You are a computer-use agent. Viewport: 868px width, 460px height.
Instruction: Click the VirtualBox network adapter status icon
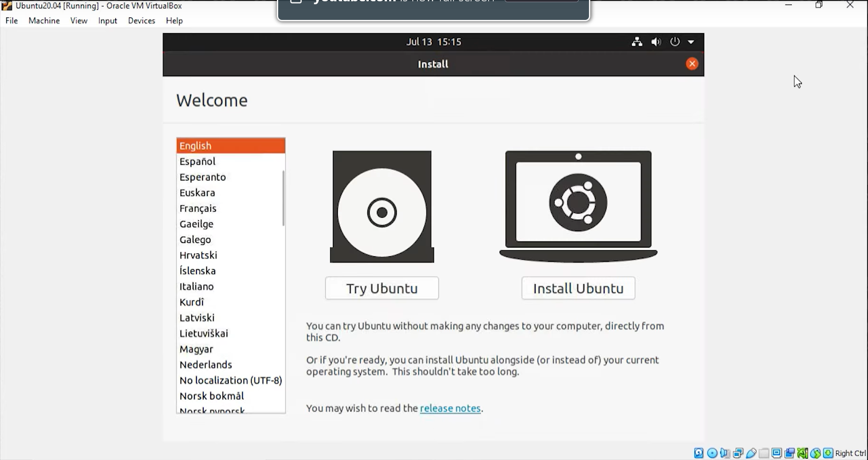tap(738, 453)
